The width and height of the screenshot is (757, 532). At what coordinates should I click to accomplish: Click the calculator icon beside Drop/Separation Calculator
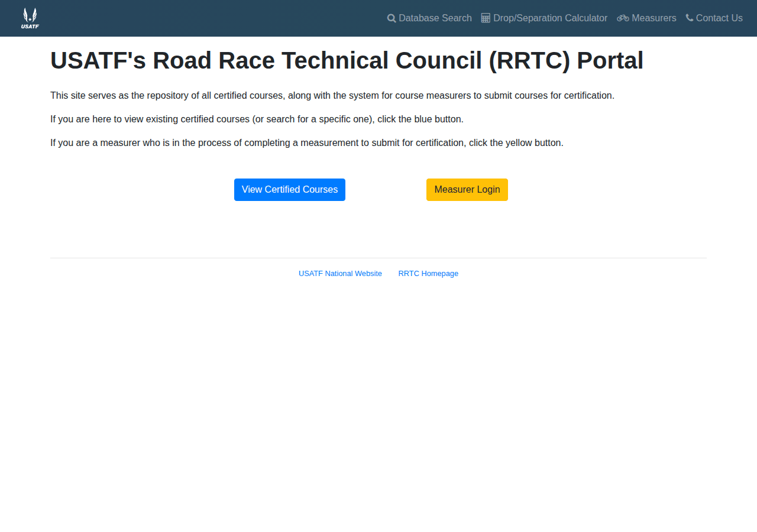pyautogui.click(x=486, y=18)
